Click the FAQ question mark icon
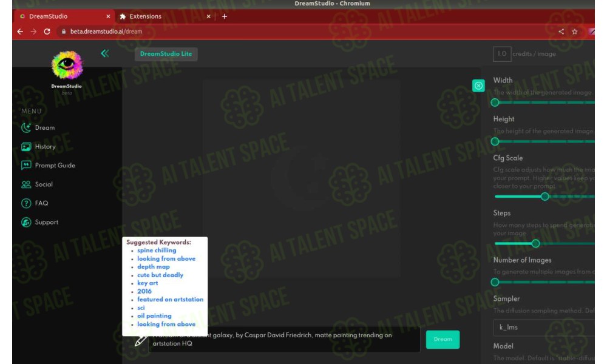607x364 pixels. coord(26,203)
